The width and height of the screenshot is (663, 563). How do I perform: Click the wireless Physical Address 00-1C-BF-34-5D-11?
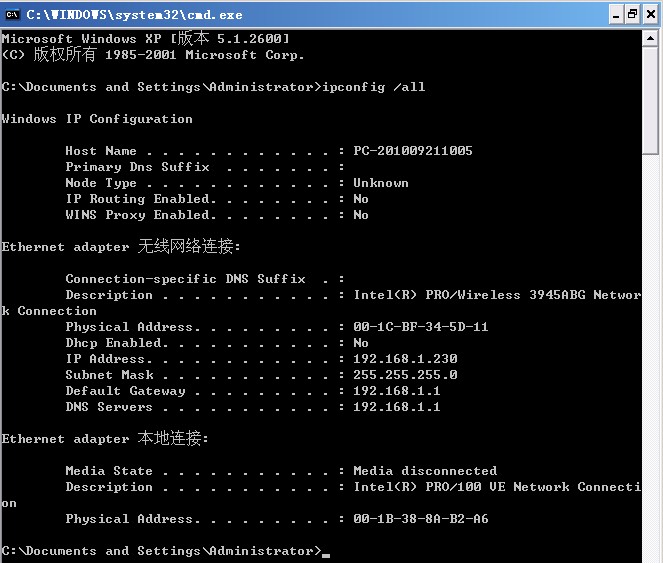pyautogui.click(x=420, y=327)
